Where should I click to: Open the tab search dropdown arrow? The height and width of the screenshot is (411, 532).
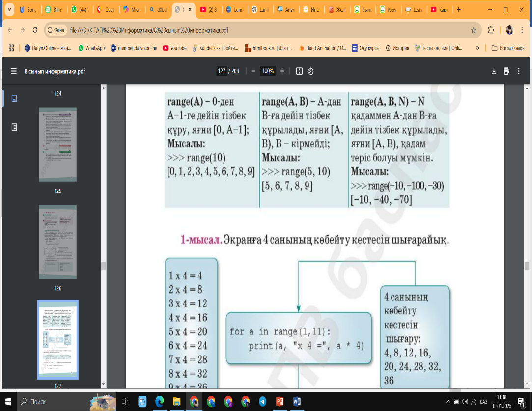coord(9,10)
